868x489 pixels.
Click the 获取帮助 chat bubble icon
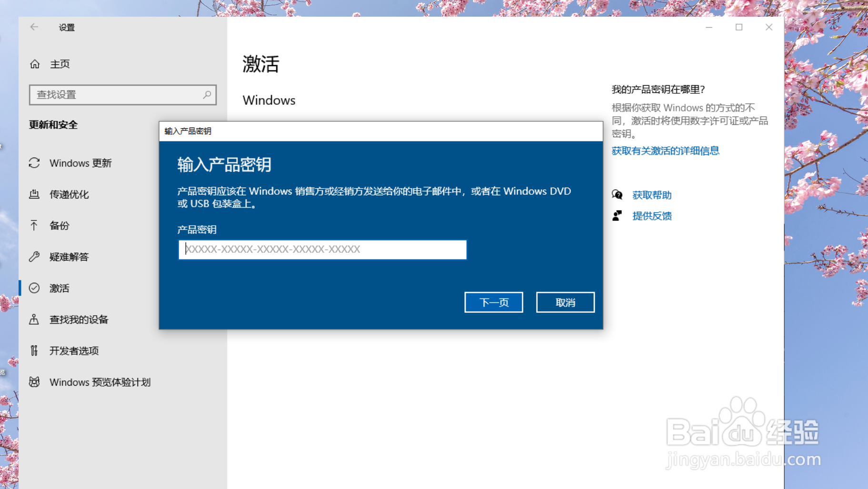[x=617, y=195]
